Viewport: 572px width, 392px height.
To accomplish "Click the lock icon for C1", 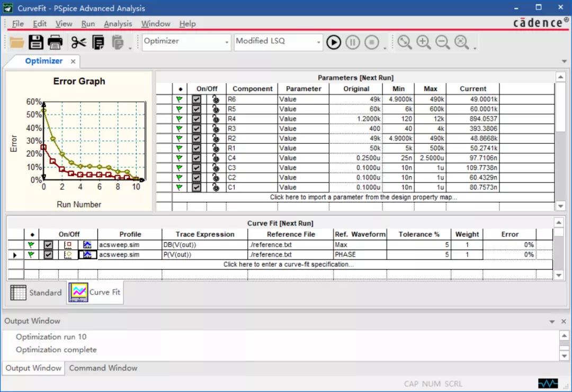I will [x=216, y=187].
